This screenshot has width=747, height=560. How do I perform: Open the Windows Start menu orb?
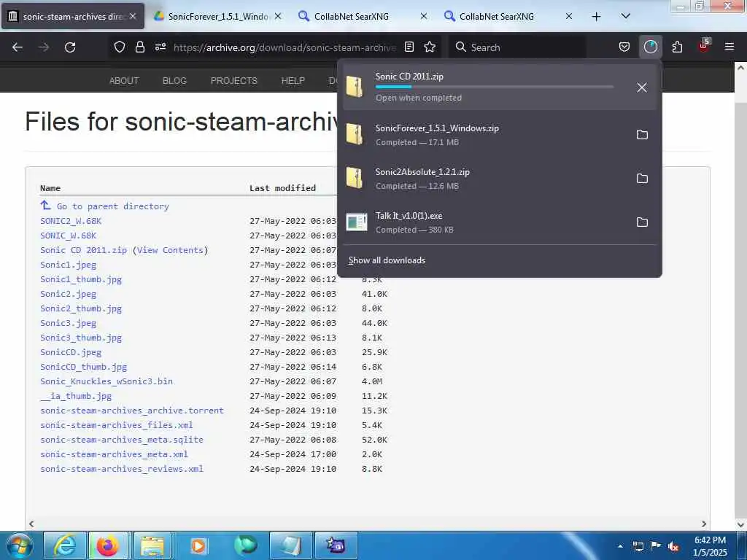pyautogui.click(x=20, y=545)
